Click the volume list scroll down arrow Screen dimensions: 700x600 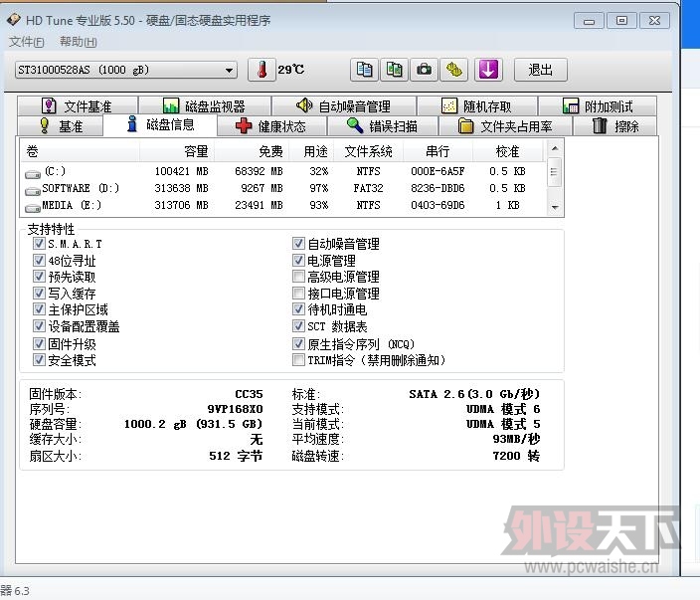point(554,207)
